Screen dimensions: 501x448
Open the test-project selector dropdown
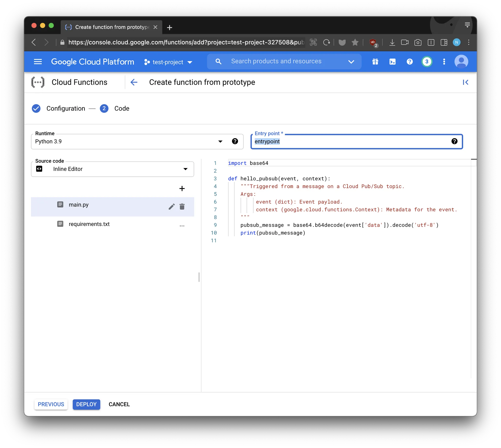pyautogui.click(x=168, y=62)
